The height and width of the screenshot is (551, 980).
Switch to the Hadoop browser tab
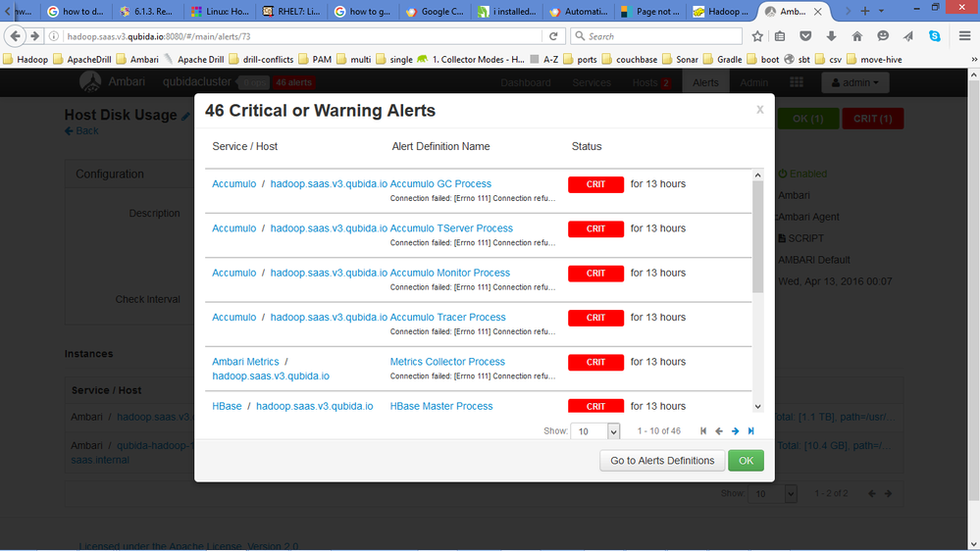[722, 11]
